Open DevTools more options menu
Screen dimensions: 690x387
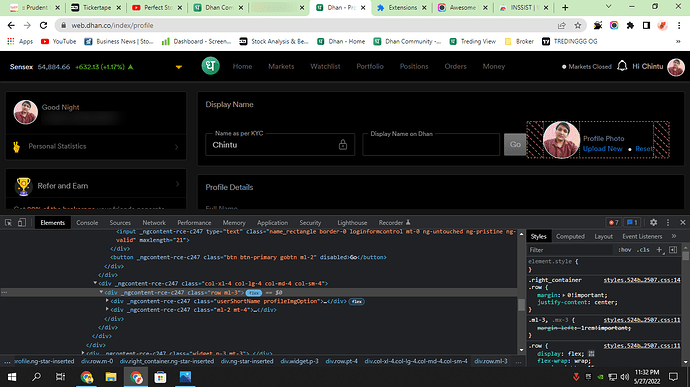pos(668,222)
